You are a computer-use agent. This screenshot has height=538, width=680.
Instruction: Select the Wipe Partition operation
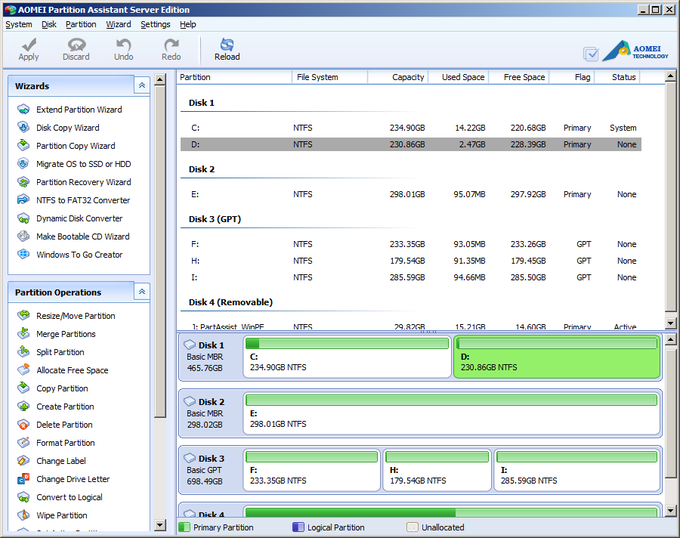(61, 516)
